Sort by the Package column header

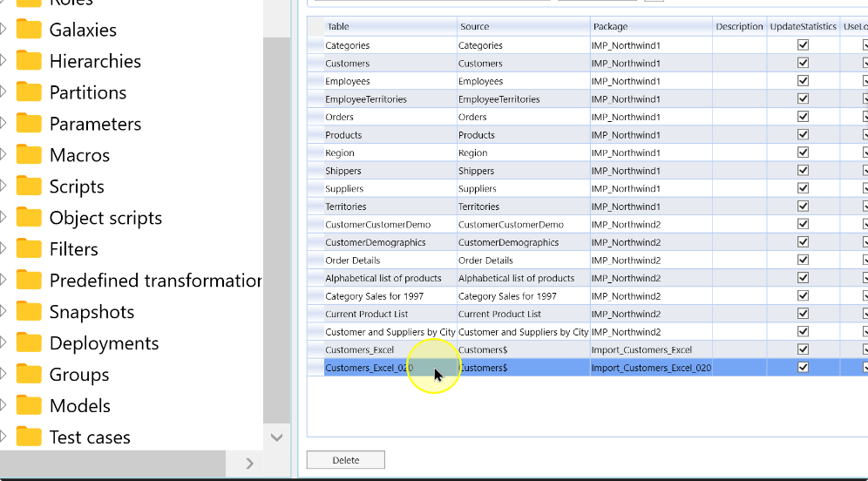(x=651, y=26)
